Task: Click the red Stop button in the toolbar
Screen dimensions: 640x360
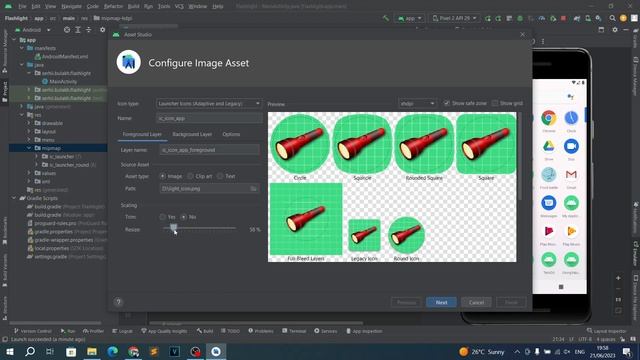Action: tap(563, 18)
